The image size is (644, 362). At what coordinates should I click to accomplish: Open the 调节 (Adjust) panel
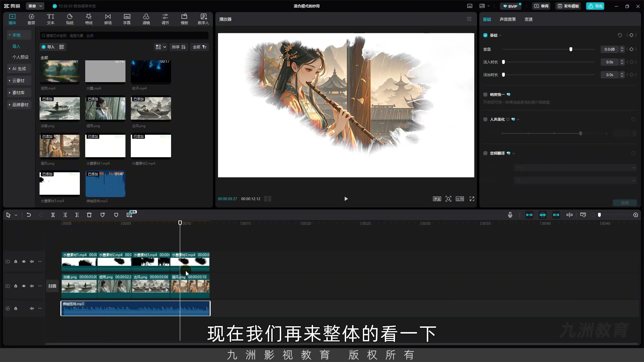[x=165, y=19]
